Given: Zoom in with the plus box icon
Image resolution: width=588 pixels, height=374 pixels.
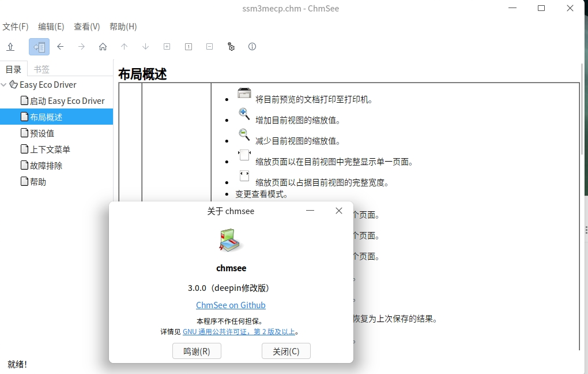Looking at the screenshot, I should 167,47.
